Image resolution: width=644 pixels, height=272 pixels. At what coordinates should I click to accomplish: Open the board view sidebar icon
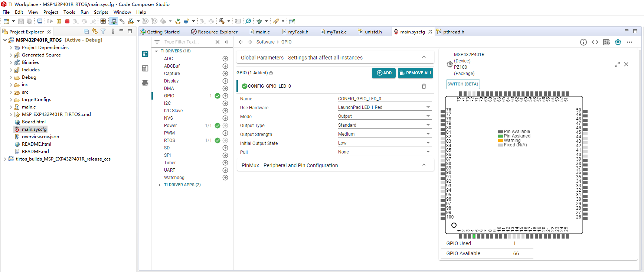point(145,68)
